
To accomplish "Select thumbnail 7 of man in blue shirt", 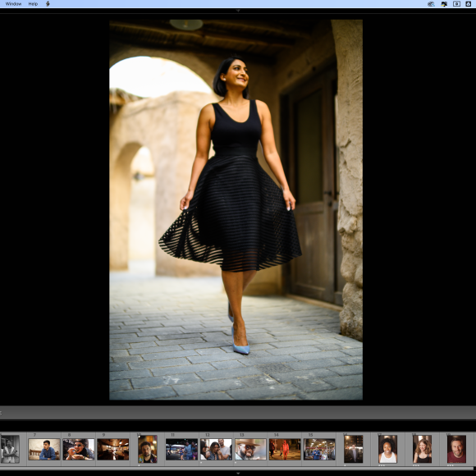I will click(x=44, y=449).
